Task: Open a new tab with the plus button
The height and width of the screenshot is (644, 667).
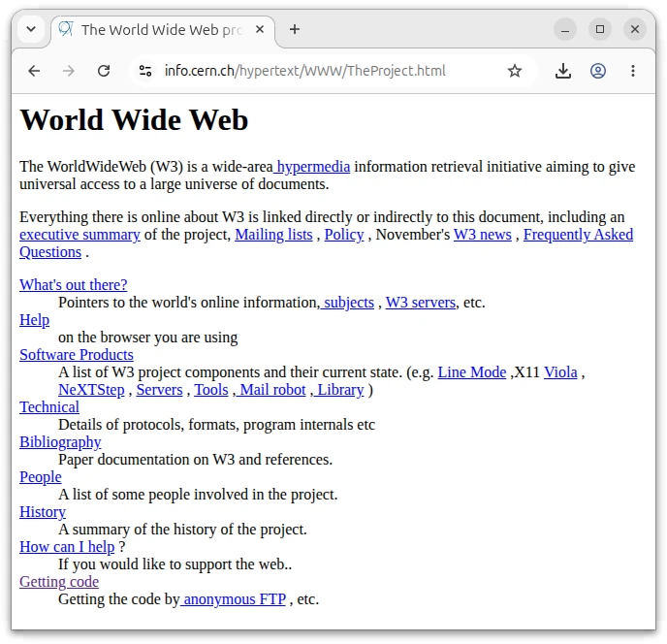Action: tap(295, 29)
